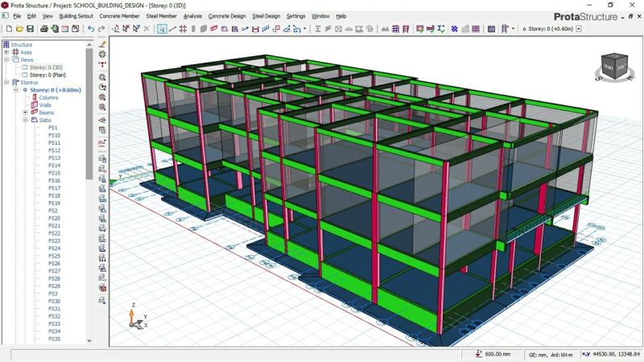Open the Building Setout menu
This screenshot has width=644, height=362.
point(77,16)
